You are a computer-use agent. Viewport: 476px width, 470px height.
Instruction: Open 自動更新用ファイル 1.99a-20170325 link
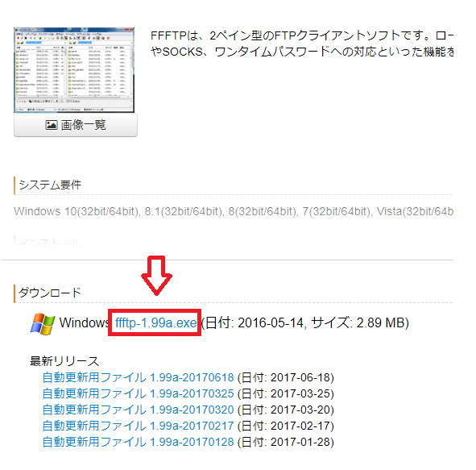138,393
